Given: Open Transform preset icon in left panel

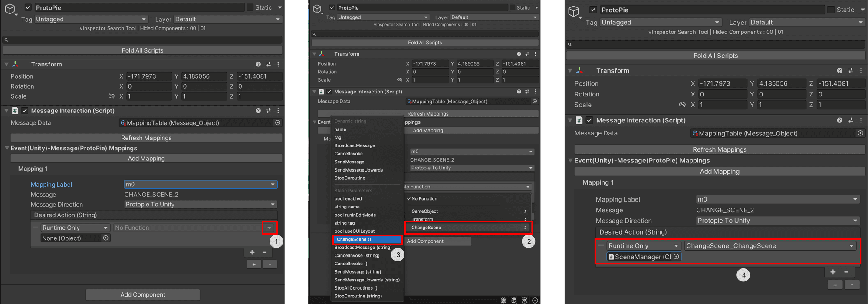Looking at the screenshot, I should pos(268,64).
